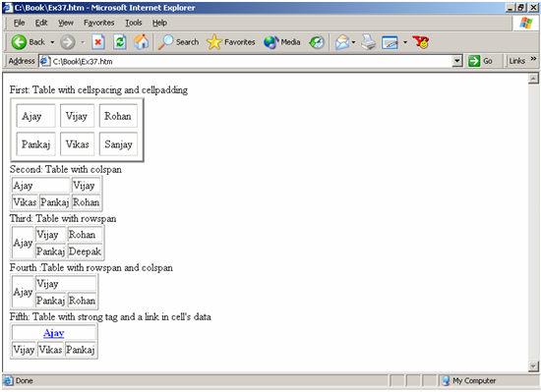Print the page with the printer icon
The image size is (541, 392).
369,42
